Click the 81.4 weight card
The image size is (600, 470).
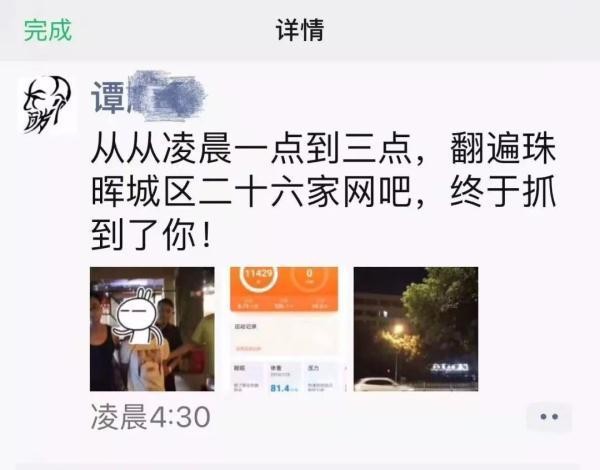point(284,377)
